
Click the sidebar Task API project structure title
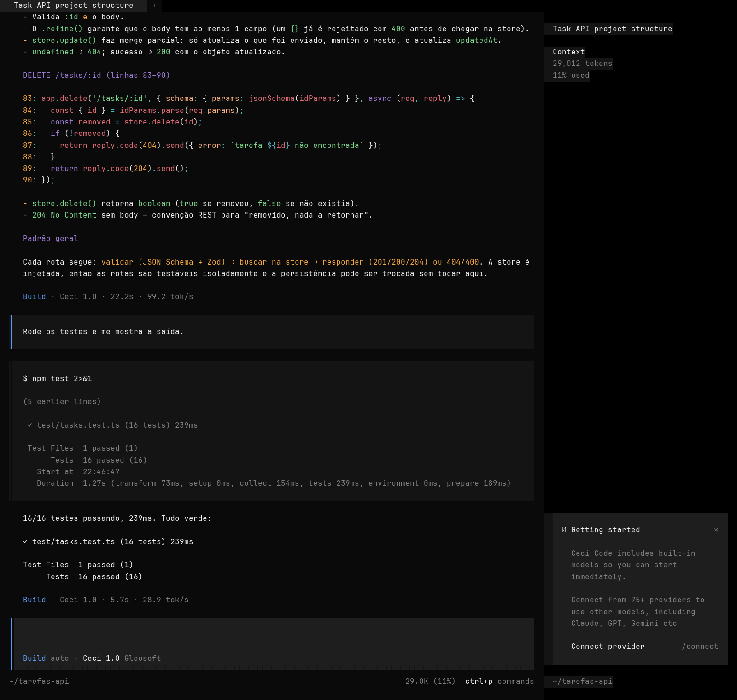click(612, 29)
